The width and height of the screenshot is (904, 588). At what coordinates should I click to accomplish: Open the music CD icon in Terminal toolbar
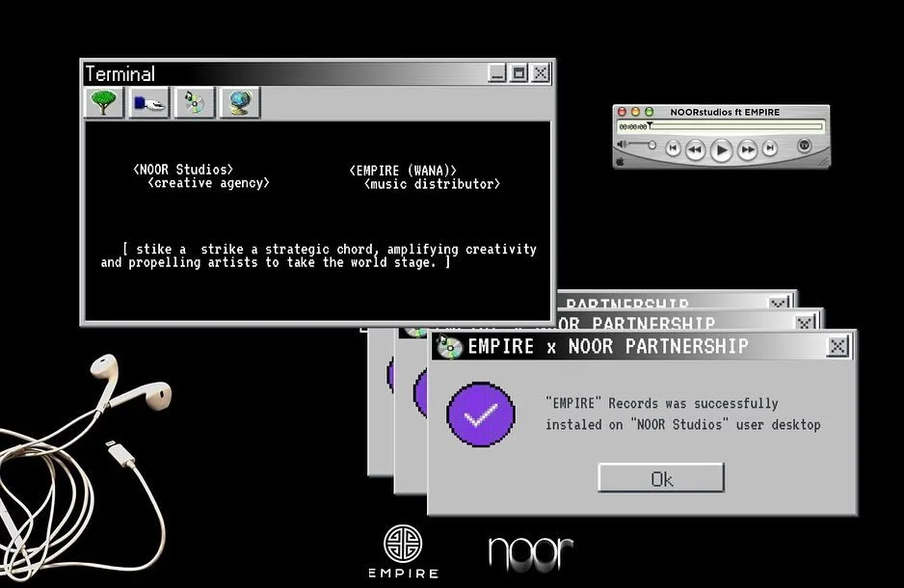tap(195, 102)
